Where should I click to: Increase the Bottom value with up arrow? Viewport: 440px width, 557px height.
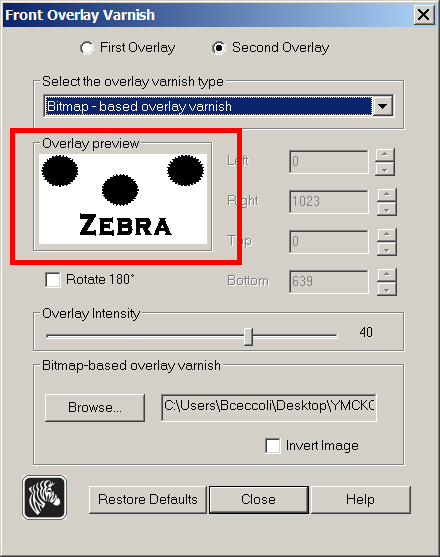point(387,275)
